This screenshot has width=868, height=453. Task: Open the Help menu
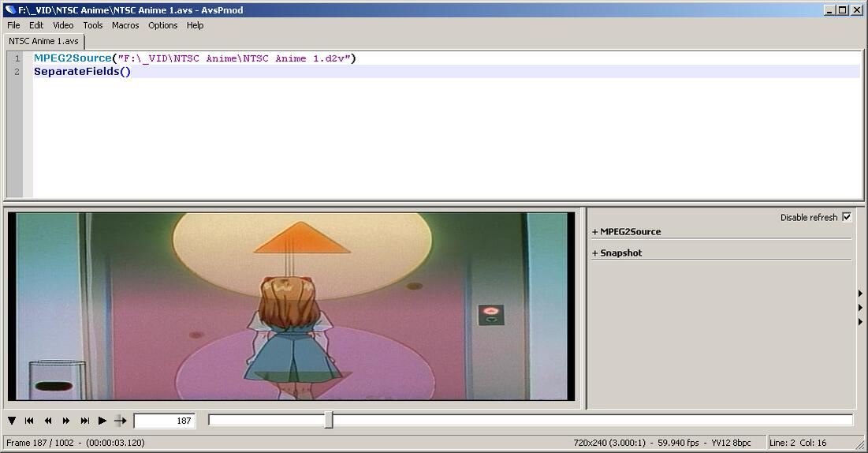pos(195,25)
